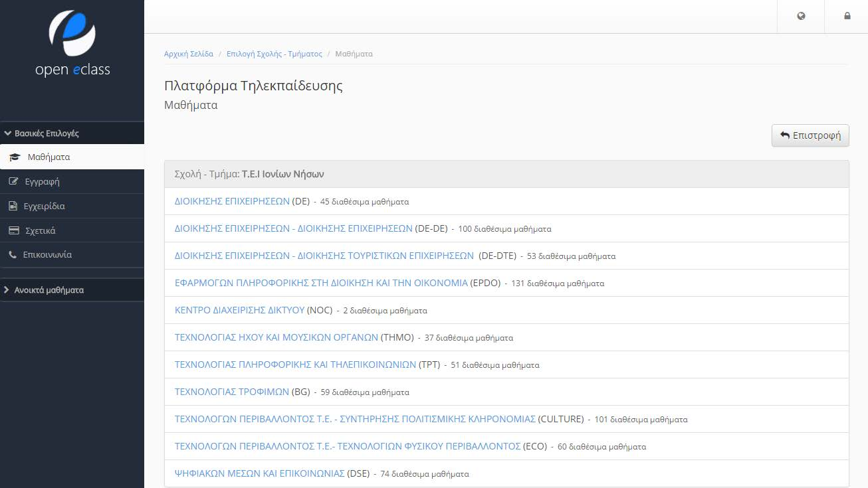Click the '53 διαθέσιμα μαθήματα' text
This screenshot has width=868, height=488.
(x=572, y=256)
